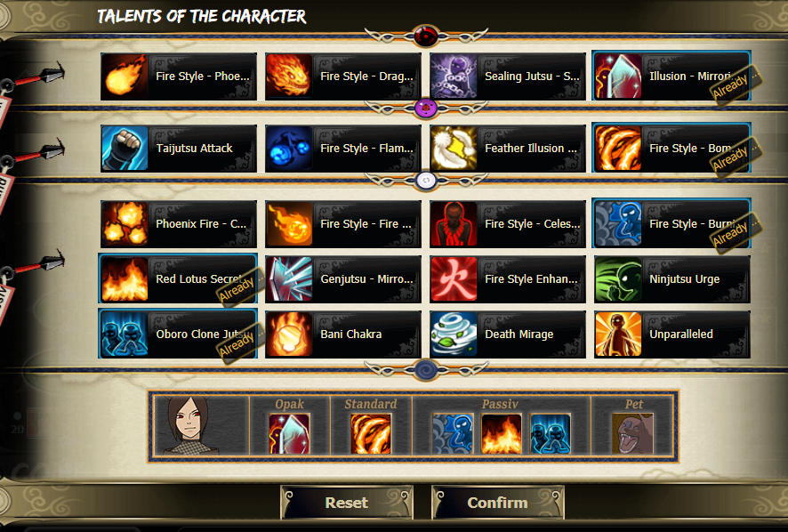
Task: Click the Genjutsu - Mirror talent entry
Action: (343, 279)
